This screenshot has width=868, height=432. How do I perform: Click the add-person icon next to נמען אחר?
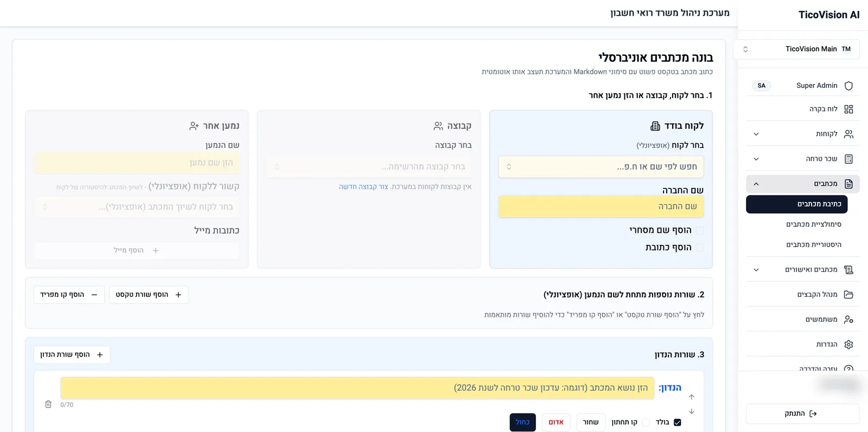point(194,126)
